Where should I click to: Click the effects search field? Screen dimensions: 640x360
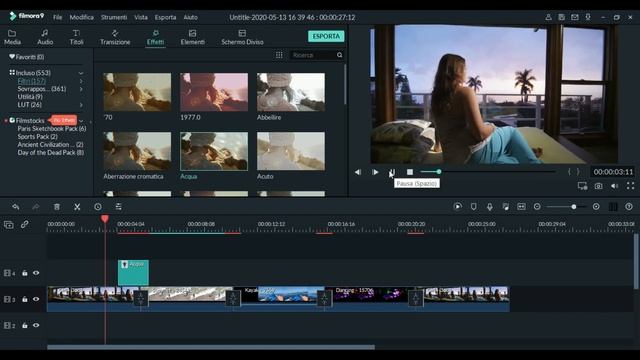(313, 55)
